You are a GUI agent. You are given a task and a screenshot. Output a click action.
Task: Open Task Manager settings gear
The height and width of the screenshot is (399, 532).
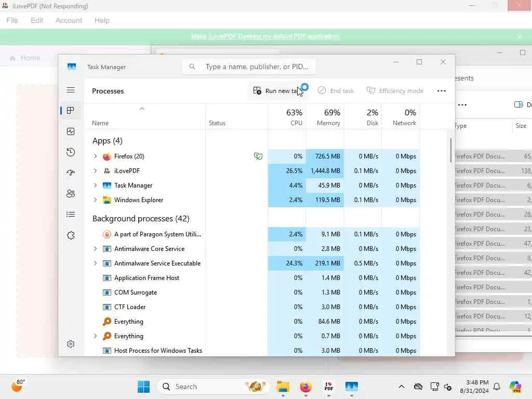pos(71,344)
